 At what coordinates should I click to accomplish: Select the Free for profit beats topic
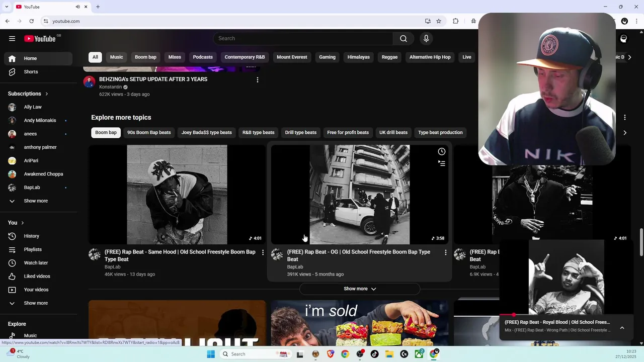(x=348, y=133)
